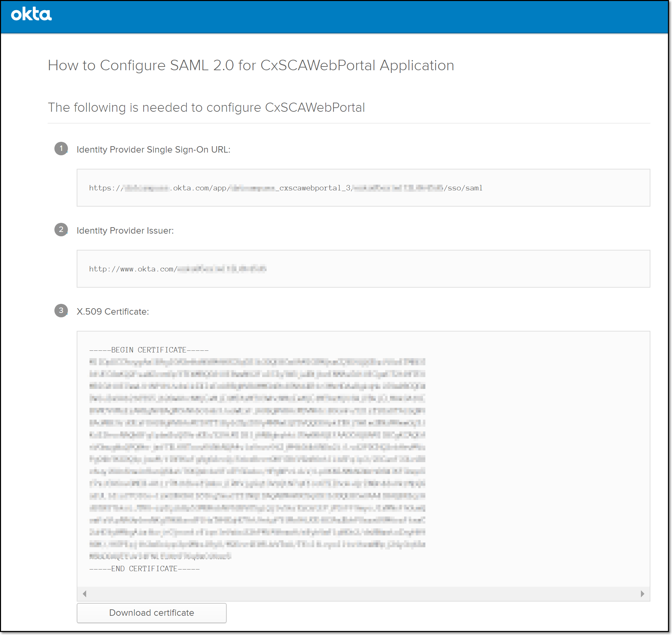This screenshot has height=635, width=672.
Task: Click the 'following is needed' subheading
Action: 206,107
